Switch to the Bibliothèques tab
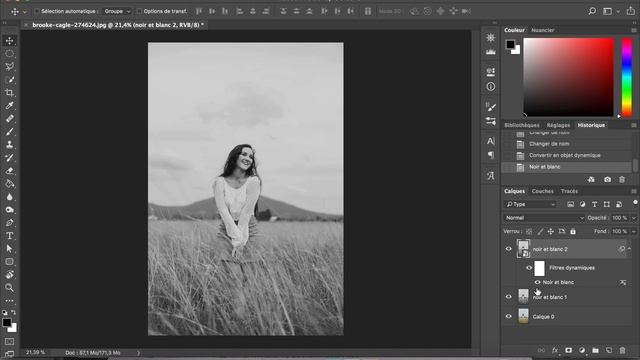 pos(522,125)
